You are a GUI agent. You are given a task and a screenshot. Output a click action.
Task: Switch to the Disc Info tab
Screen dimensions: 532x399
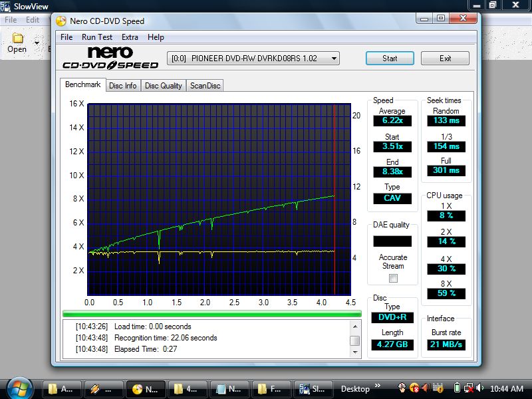123,86
